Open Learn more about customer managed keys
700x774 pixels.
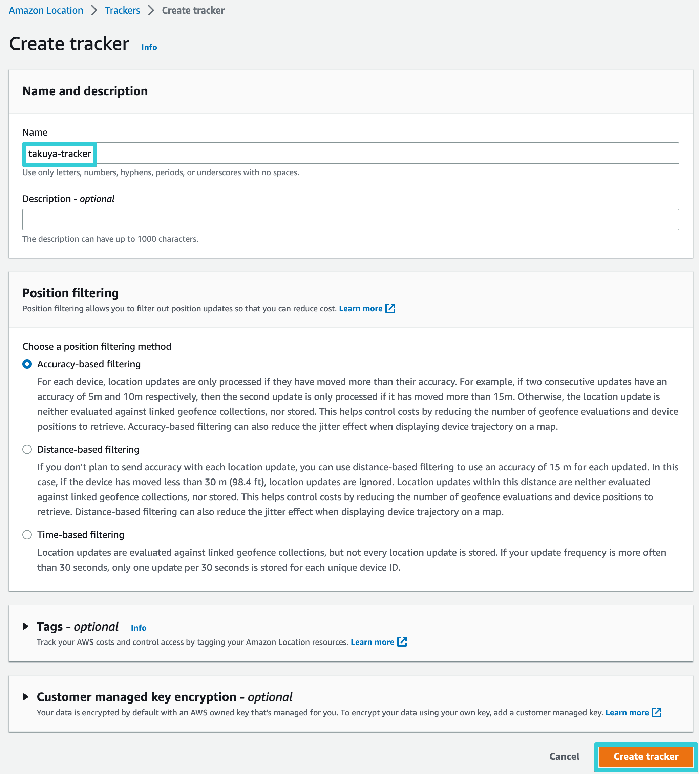click(x=628, y=712)
